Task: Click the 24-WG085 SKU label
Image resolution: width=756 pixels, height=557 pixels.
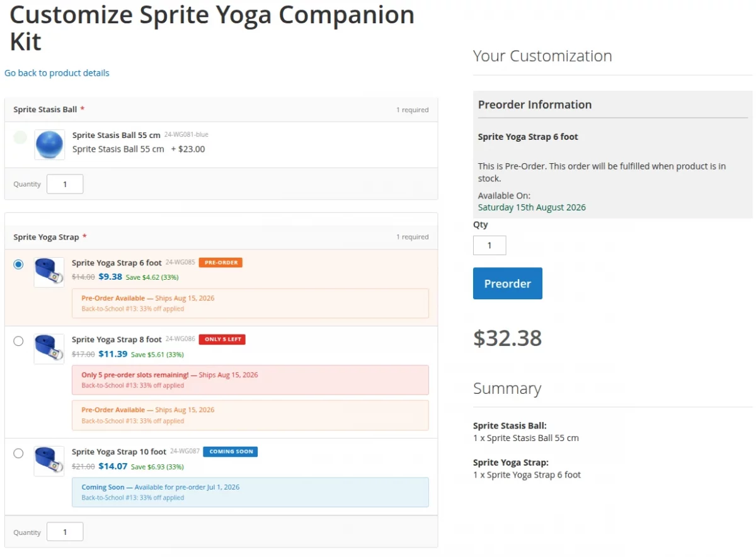Action: tap(180, 262)
